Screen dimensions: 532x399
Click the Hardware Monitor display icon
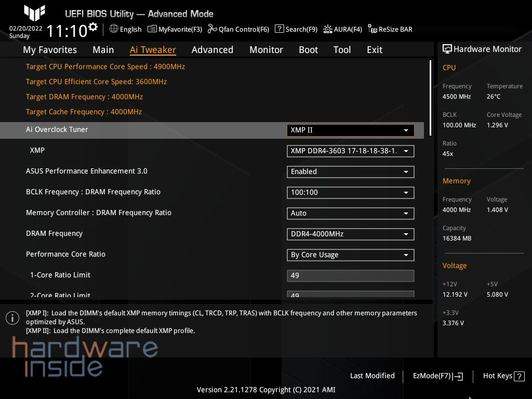pyautogui.click(x=447, y=49)
